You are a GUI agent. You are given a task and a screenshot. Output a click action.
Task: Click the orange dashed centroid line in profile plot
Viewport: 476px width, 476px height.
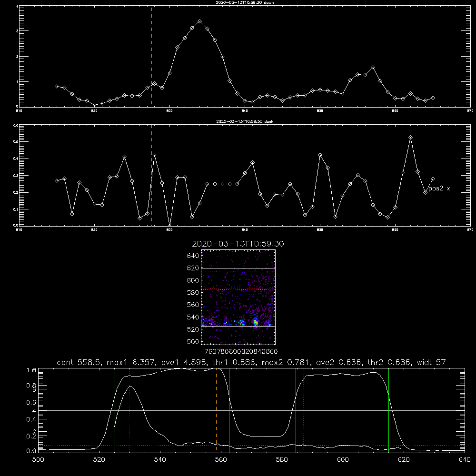pyautogui.click(x=216, y=410)
